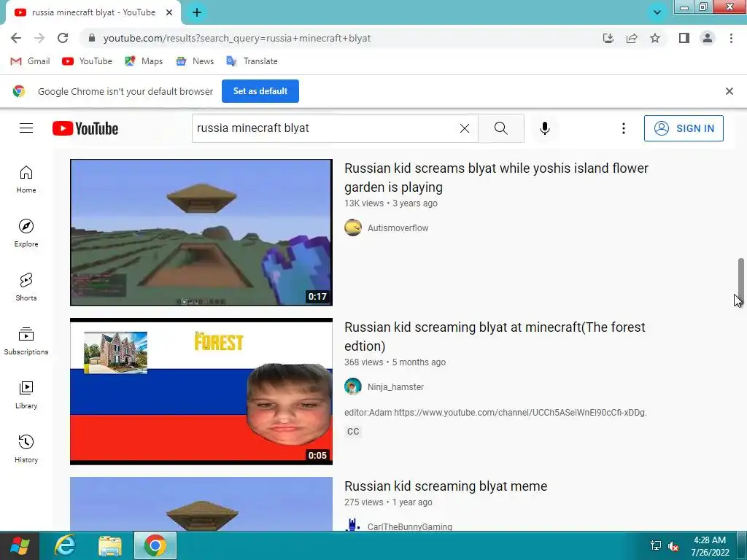The width and height of the screenshot is (747, 560).
Task: Dismiss the default browser notification bar
Action: click(x=729, y=91)
